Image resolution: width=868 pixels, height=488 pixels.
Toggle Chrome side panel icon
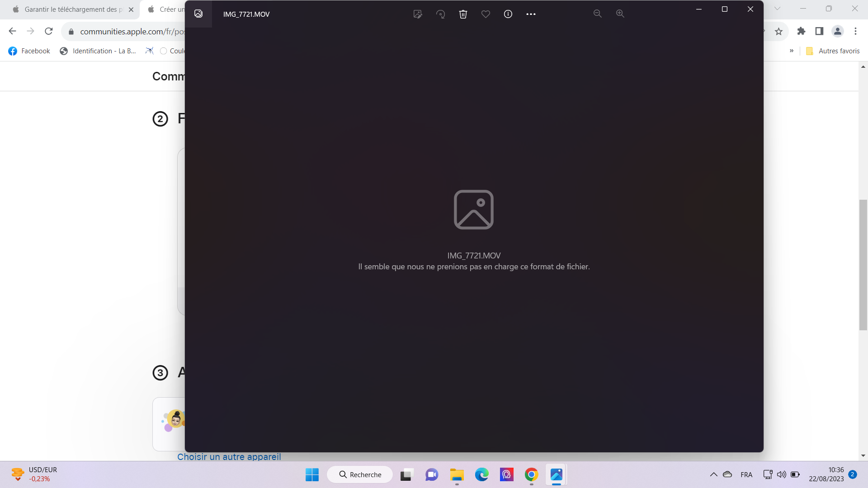coord(819,31)
